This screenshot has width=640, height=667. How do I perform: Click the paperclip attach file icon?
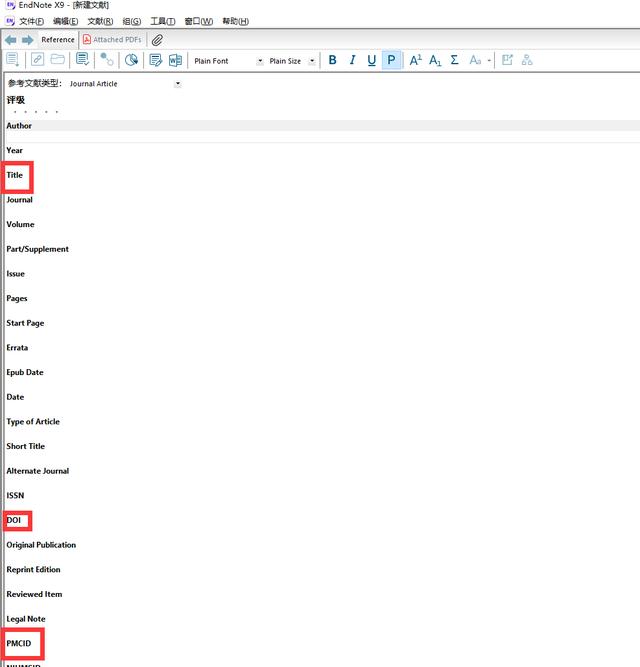(x=157, y=40)
